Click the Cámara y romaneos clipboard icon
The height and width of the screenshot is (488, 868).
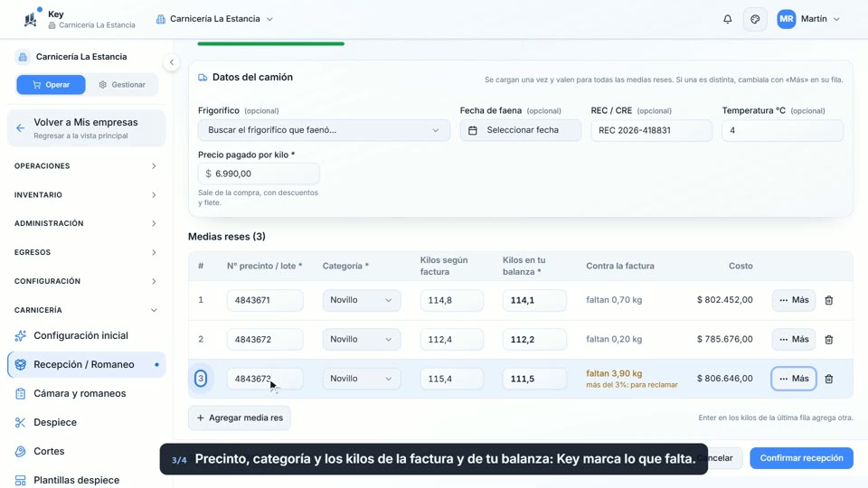(21, 393)
